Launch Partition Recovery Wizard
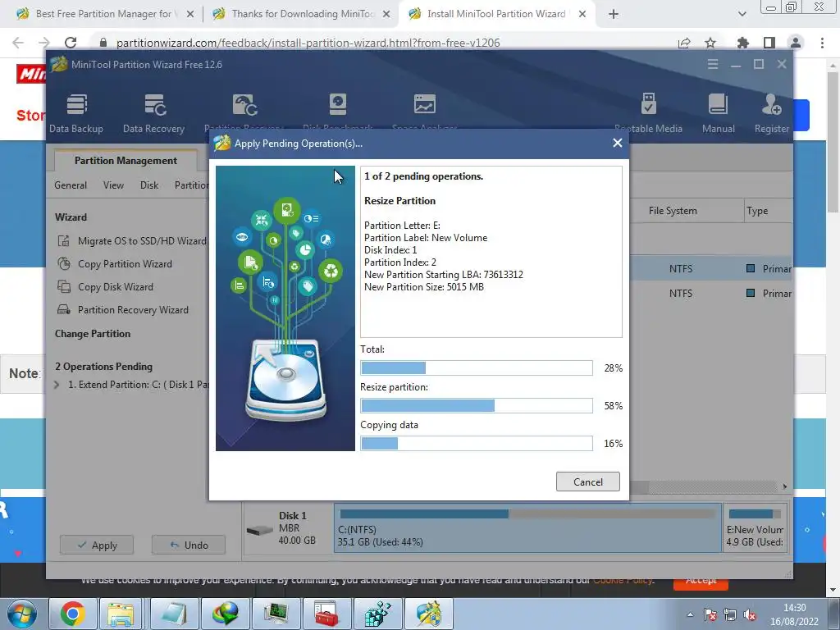The width and height of the screenshot is (840, 630). 133,310
